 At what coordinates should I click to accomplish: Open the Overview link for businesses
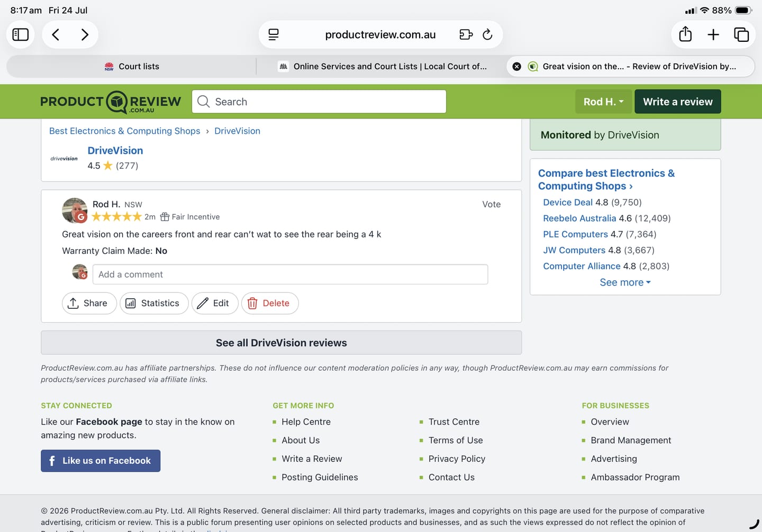point(610,422)
